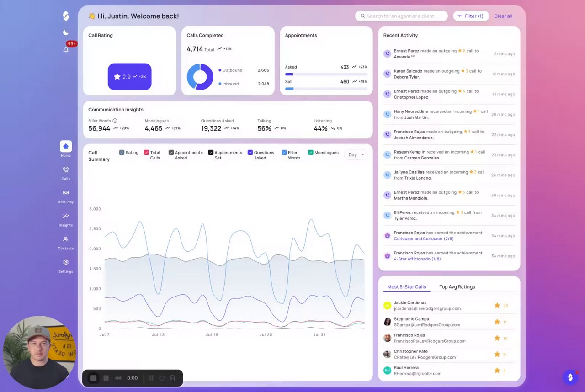
Task: Click the Clear all link
Action: 503,16
